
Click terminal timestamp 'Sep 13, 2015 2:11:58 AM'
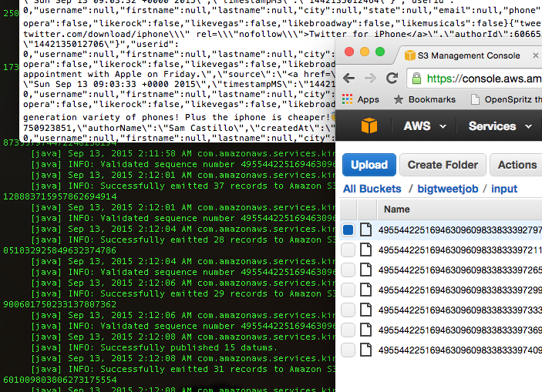tap(130, 153)
